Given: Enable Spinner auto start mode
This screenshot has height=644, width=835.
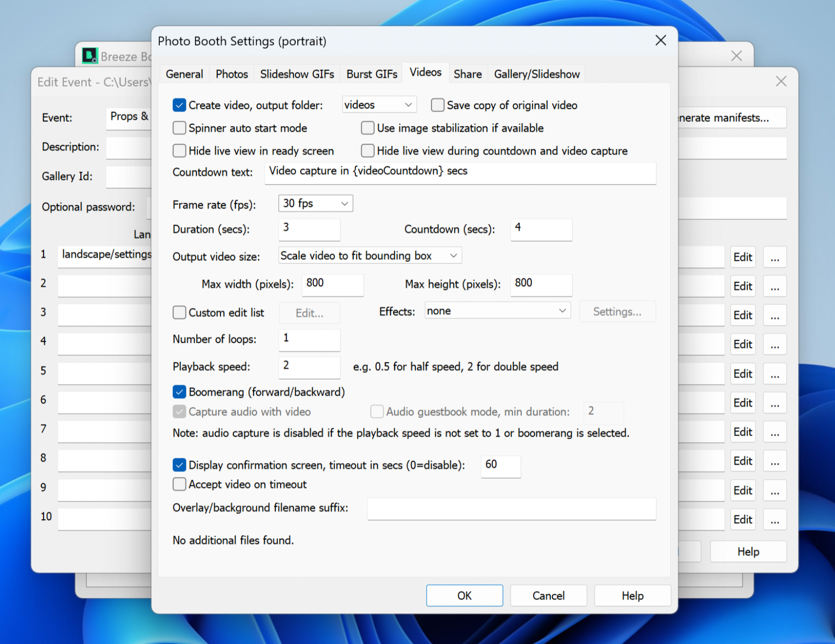Looking at the screenshot, I should pos(179,128).
